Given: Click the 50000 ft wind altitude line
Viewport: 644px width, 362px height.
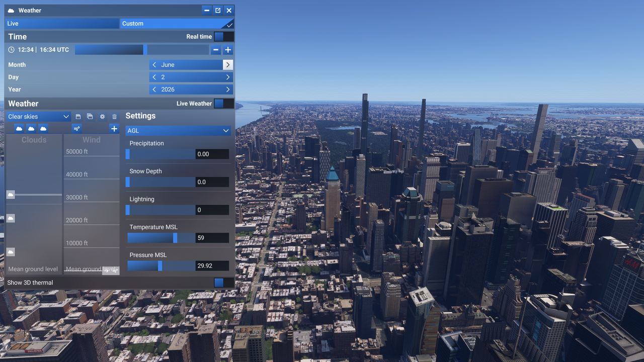Looking at the screenshot, I should [x=92, y=156].
